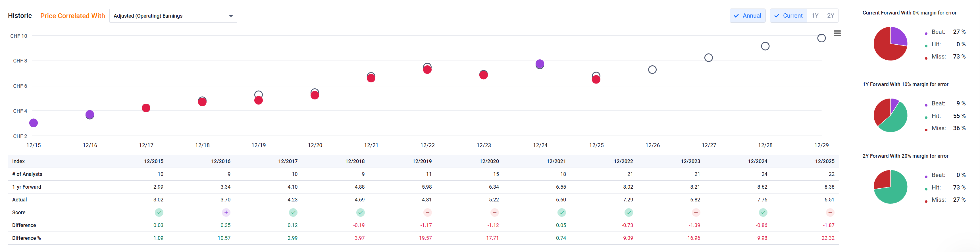The width and height of the screenshot is (980, 252).
Task: Click the Hit 73 % legend value
Action: coord(959,187)
